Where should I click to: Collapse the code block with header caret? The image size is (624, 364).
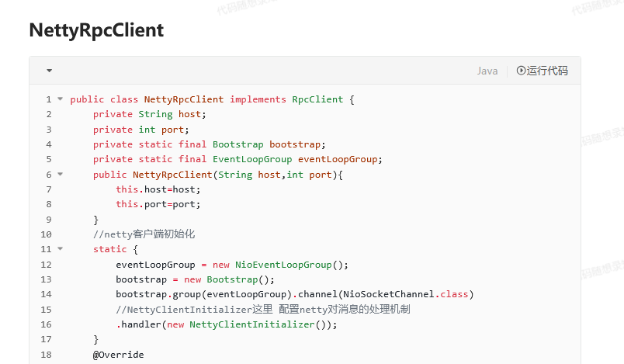(49, 71)
